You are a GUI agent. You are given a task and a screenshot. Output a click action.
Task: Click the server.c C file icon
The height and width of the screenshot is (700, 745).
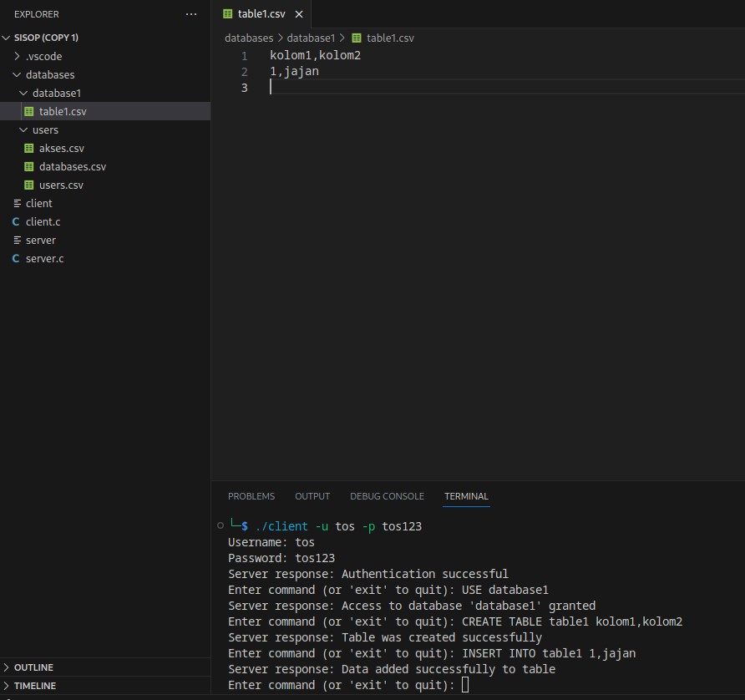point(16,258)
